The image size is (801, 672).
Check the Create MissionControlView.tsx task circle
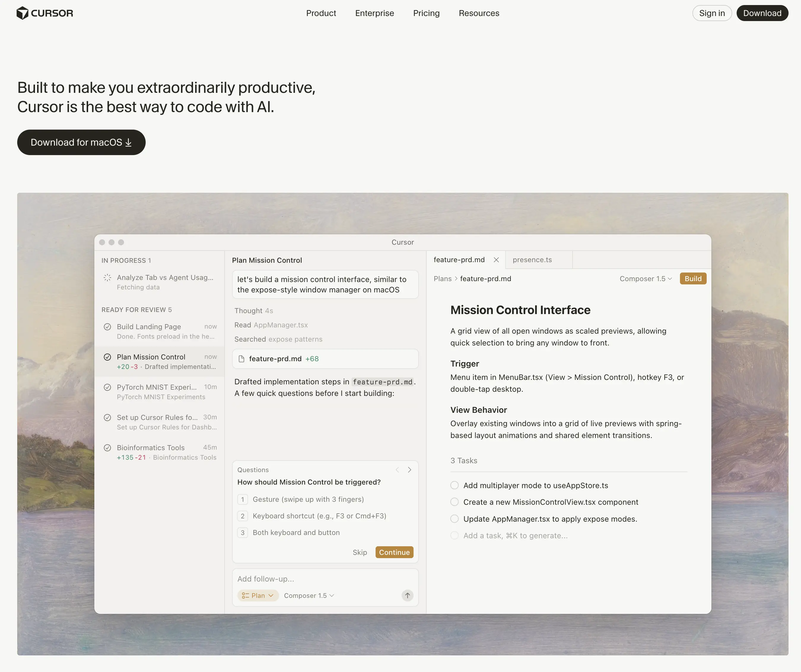click(454, 502)
